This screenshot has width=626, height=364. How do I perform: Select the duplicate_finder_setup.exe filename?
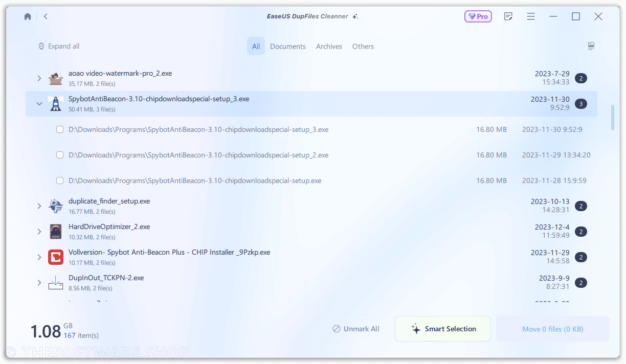coord(109,201)
